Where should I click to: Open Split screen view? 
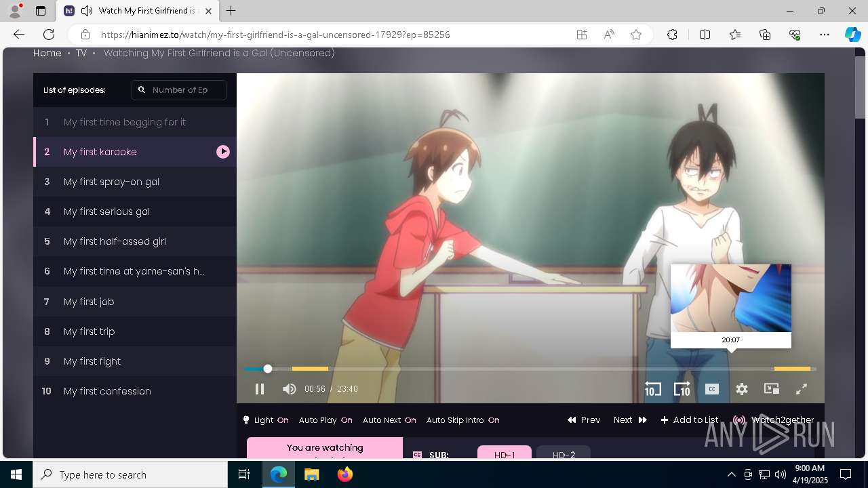705,35
